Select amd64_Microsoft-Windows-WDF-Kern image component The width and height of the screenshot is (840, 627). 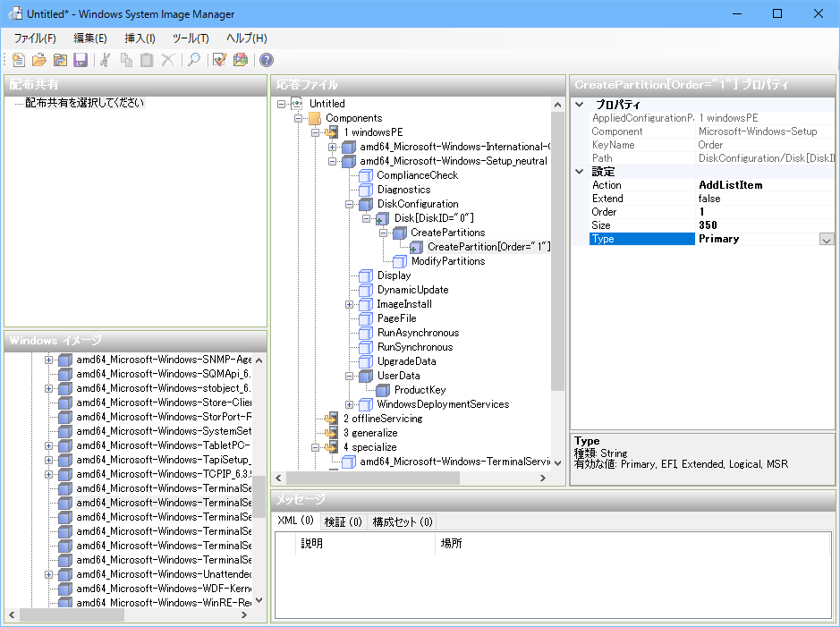tap(164, 589)
